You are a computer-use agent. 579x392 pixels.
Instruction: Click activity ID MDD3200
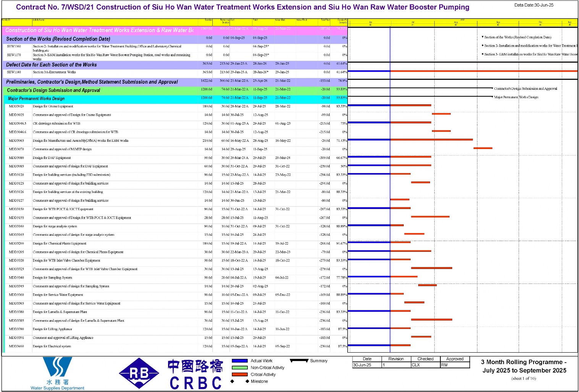(x=16, y=243)
